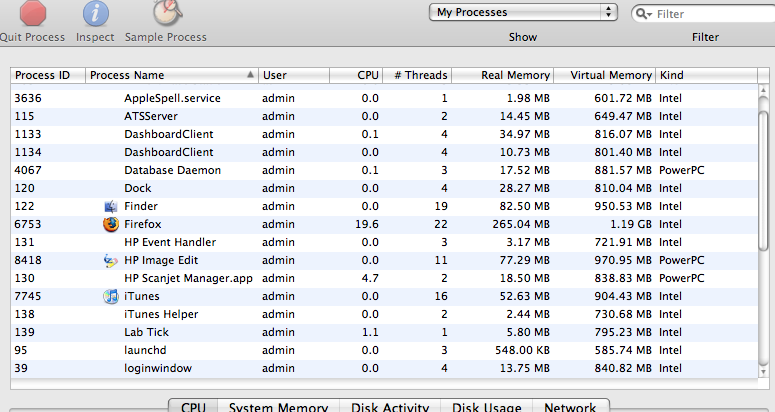
Task: Select the launchd process row
Action: [384, 351]
